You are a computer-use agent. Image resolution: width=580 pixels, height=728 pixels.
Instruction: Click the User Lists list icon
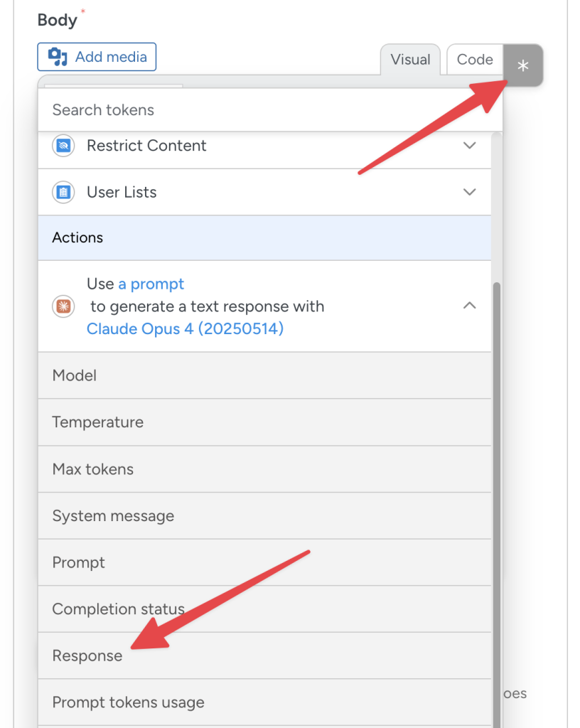click(63, 192)
